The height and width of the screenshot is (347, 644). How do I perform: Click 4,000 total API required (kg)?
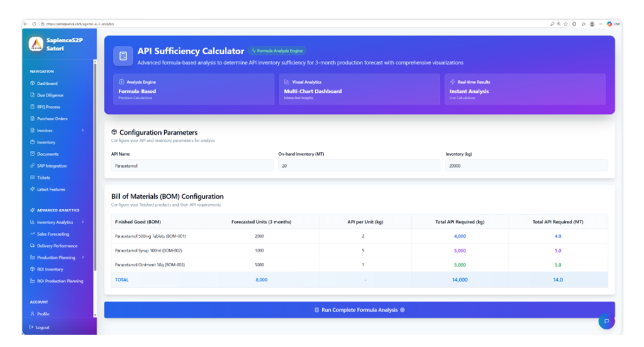460,236
